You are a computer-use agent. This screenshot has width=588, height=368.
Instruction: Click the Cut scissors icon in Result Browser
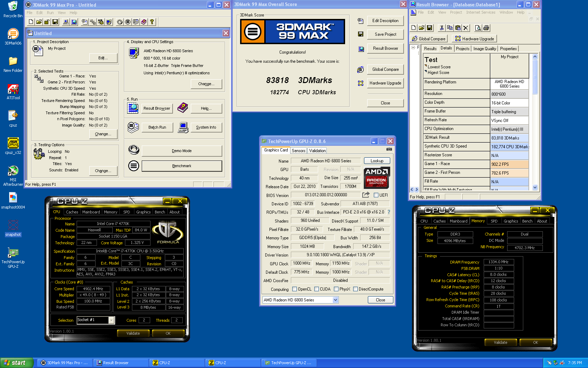tap(442, 28)
